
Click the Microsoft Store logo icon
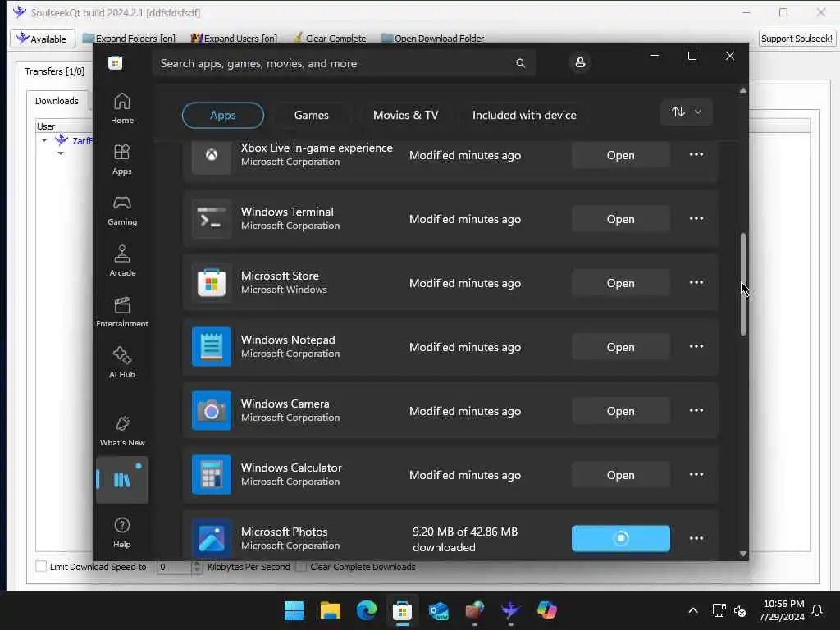click(115, 63)
